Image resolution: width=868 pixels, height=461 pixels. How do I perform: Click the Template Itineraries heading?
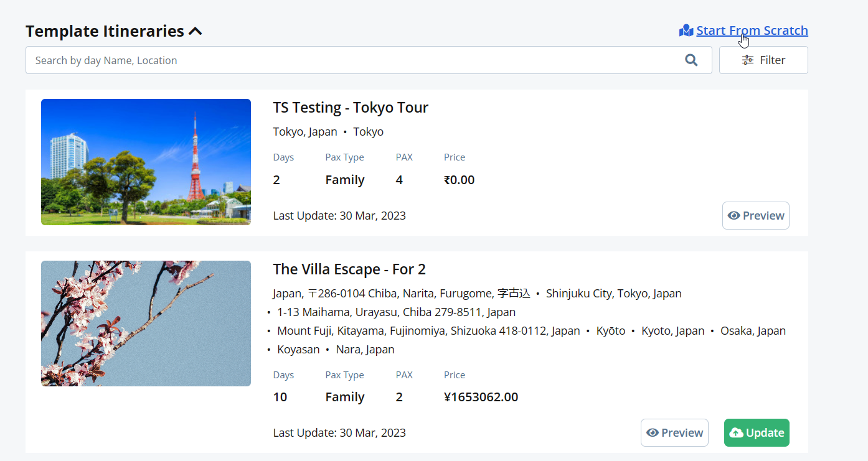(x=105, y=31)
